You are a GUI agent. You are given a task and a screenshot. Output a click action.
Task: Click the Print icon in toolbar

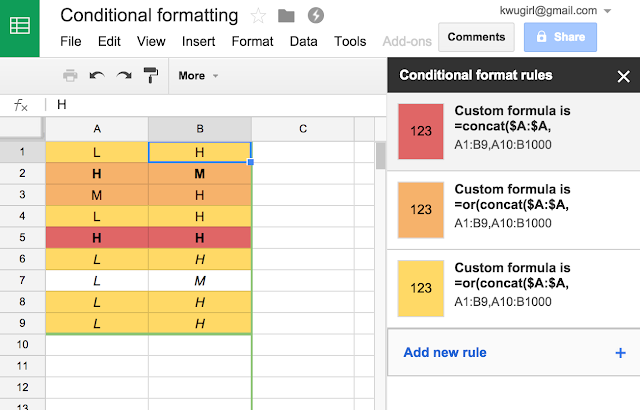coord(70,75)
